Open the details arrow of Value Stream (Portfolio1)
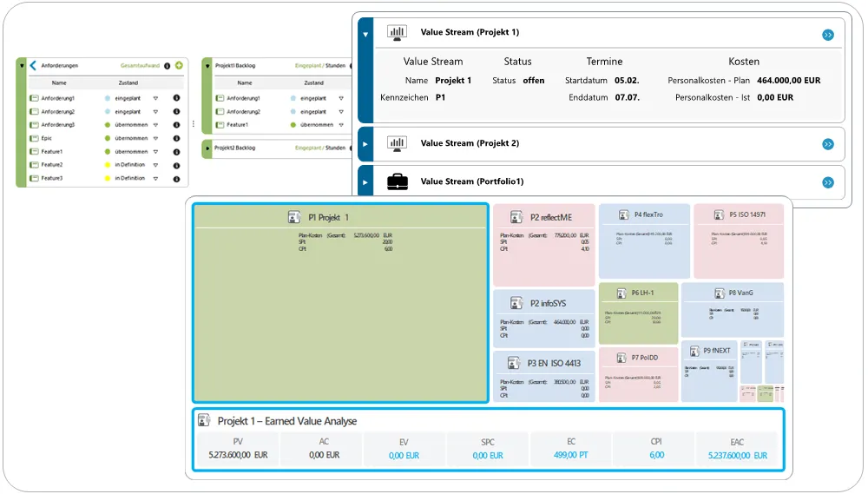Viewport: 868px width, 494px height. [827, 183]
